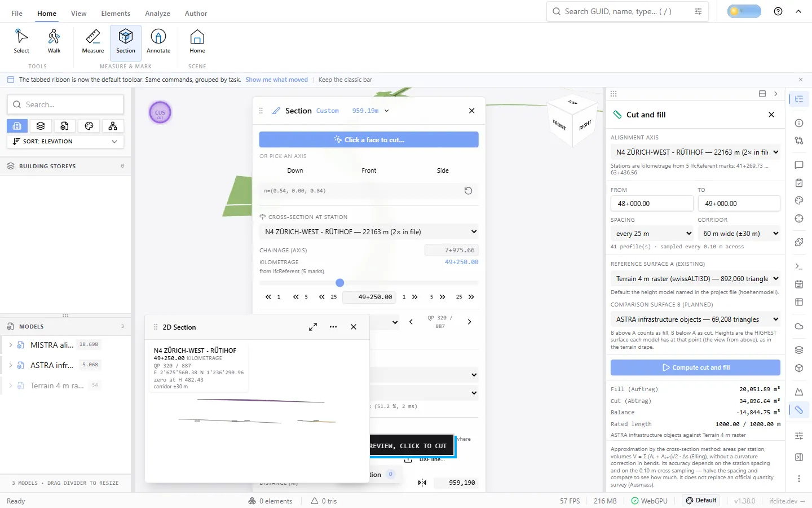The height and width of the screenshot is (508, 812).
Task: Toggle the Section tool in the ribbon
Action: (126, 42)
